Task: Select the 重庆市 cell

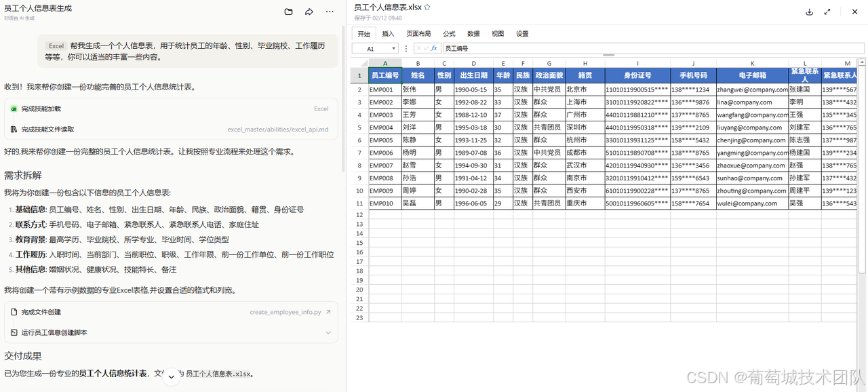Action: point(585,203)
